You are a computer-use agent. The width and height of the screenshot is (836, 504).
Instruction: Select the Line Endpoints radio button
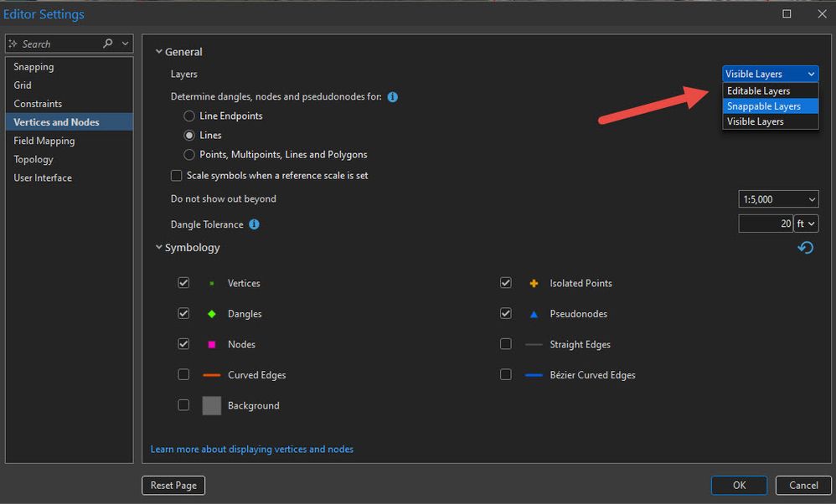(x=189, y=116)
